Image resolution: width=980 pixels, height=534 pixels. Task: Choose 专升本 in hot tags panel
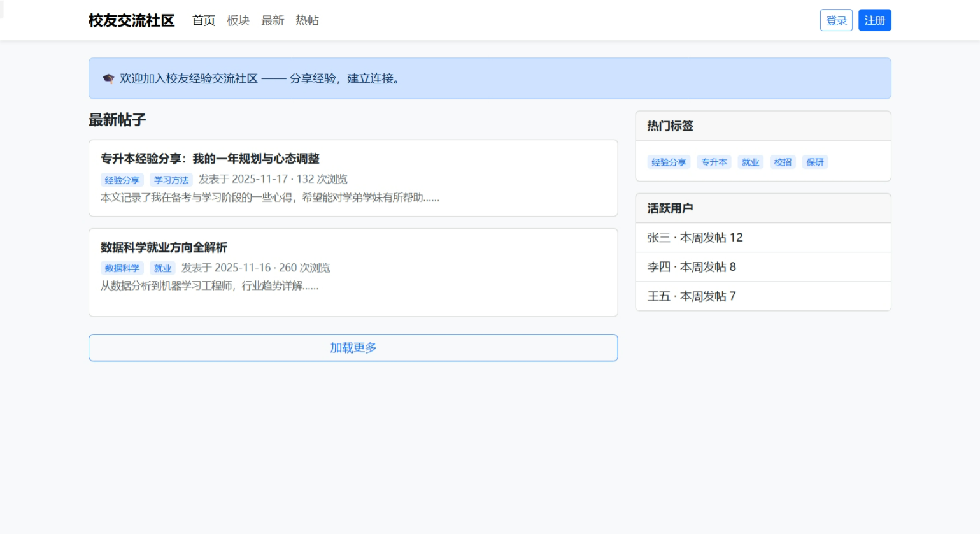pos(714,162)
